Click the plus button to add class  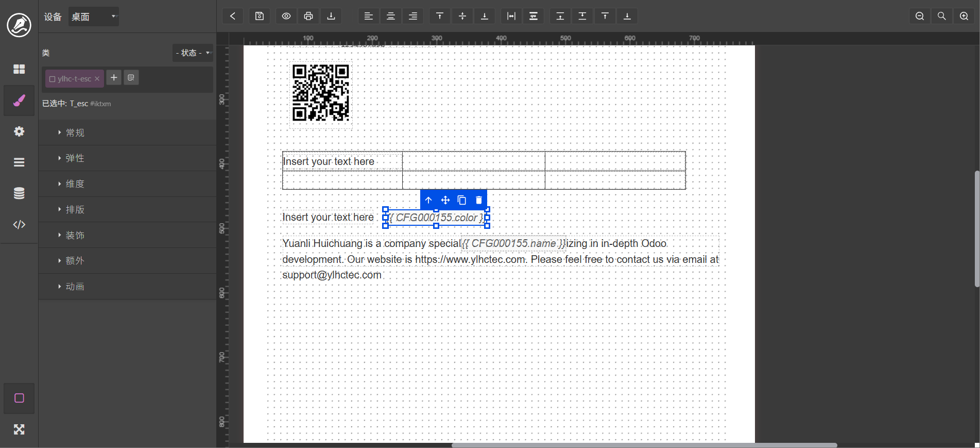[x=114, y=77]
